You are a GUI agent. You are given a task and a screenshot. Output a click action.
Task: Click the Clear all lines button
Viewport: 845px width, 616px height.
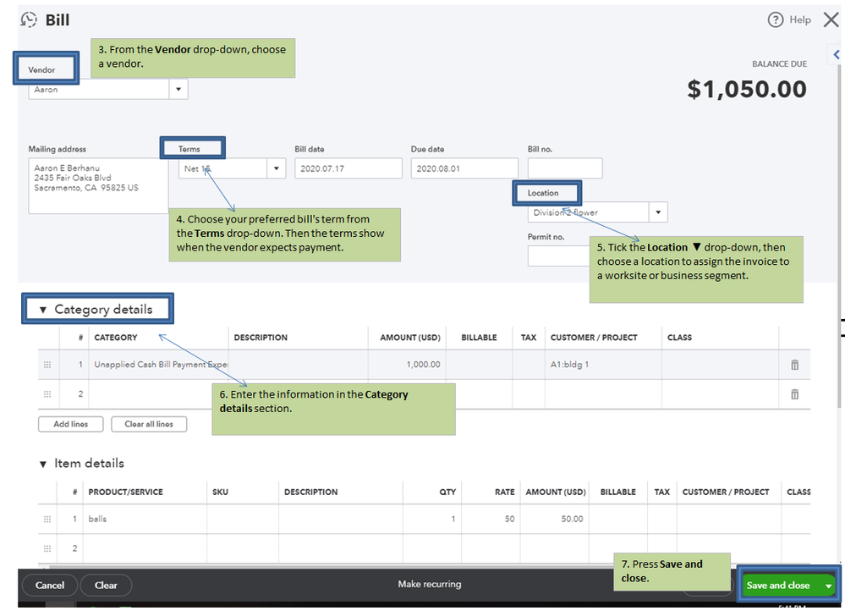pos(149,424)
